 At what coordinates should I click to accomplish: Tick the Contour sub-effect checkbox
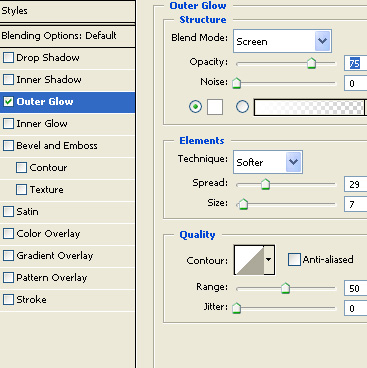(x=21, y=168)
